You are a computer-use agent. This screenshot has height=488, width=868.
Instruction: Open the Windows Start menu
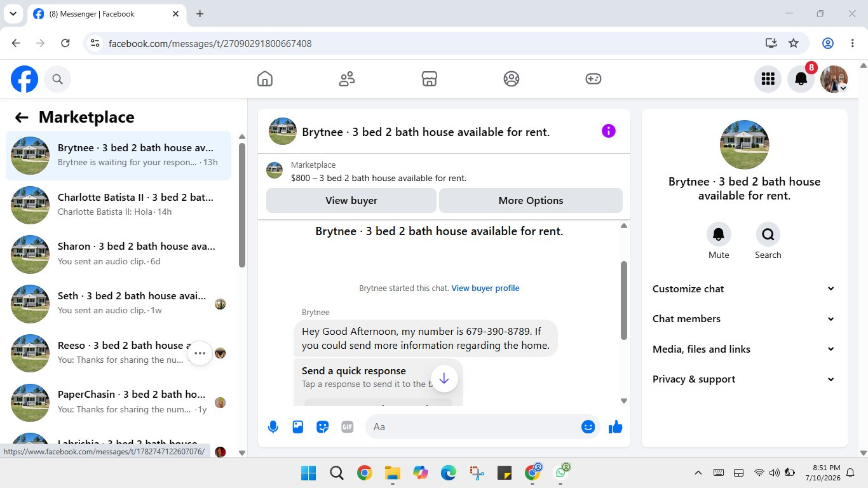(309, 473)
